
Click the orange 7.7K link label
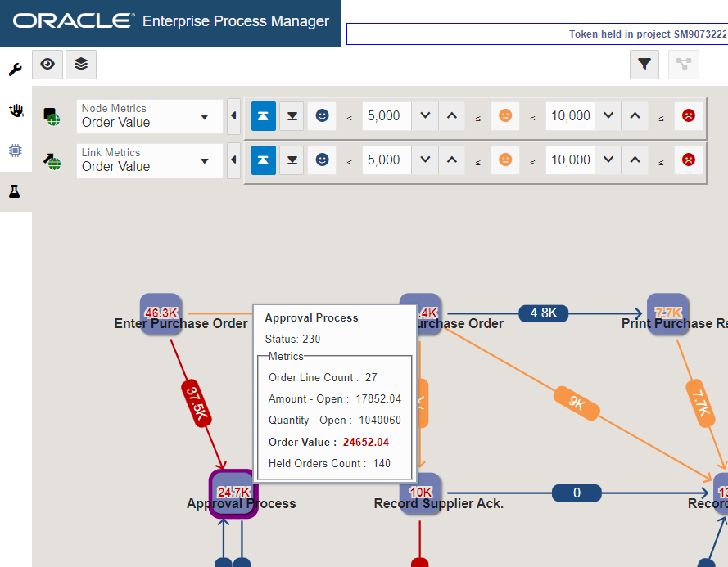(x=701, y=403)
